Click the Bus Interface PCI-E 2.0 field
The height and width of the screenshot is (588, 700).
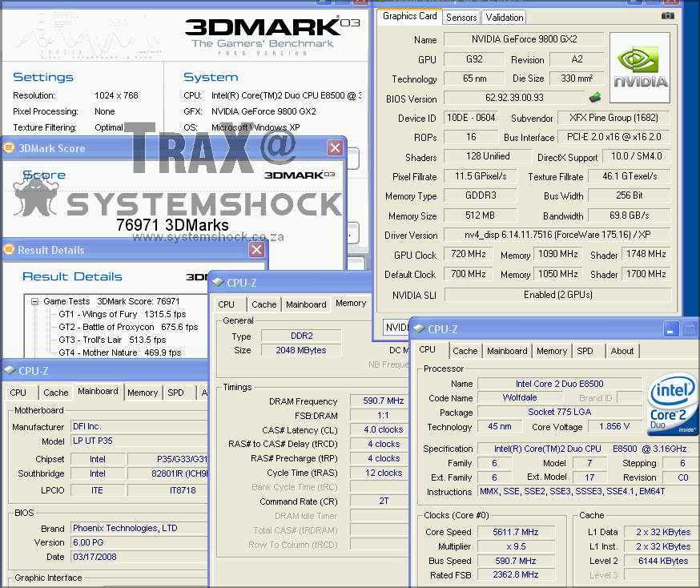pos(614,137)
